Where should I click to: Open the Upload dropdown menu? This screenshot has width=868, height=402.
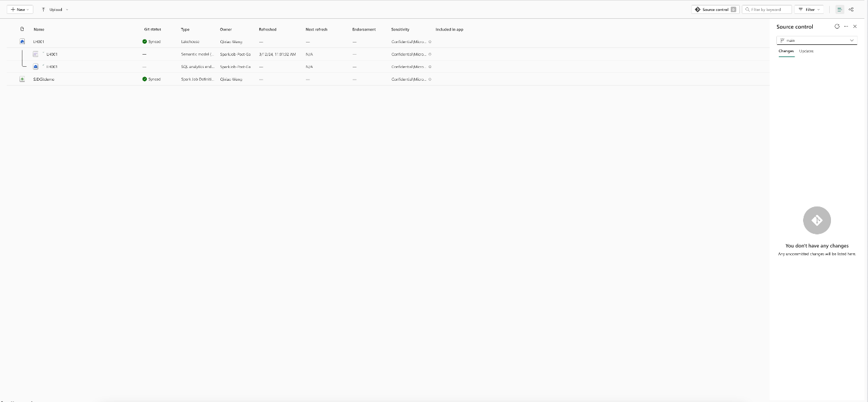coord(55,10)
